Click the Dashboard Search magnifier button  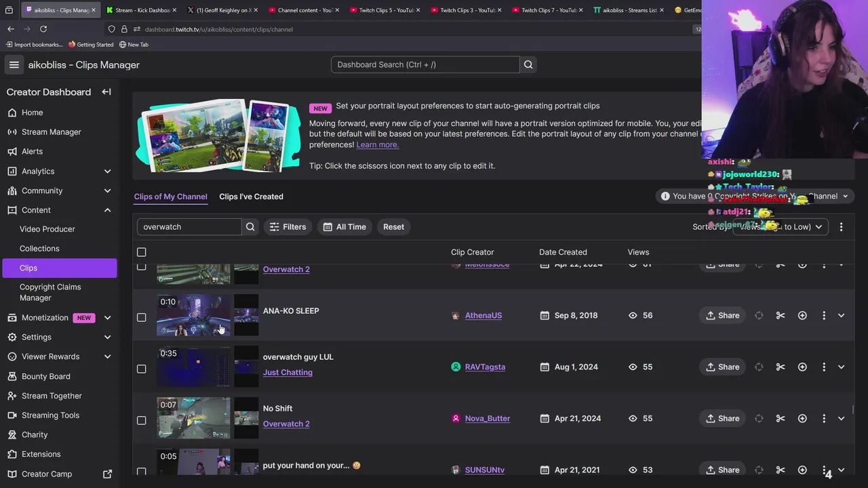click(x=528, y=64)
